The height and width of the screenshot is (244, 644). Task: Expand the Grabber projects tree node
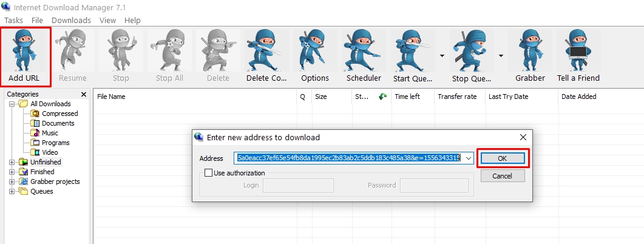click(x=12, y=181)
